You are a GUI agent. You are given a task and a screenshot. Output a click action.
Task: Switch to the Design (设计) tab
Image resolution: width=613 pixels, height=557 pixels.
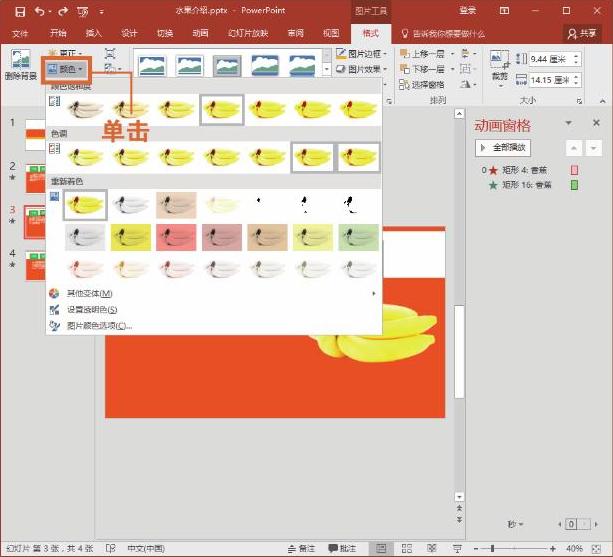(x=129, y=34)
